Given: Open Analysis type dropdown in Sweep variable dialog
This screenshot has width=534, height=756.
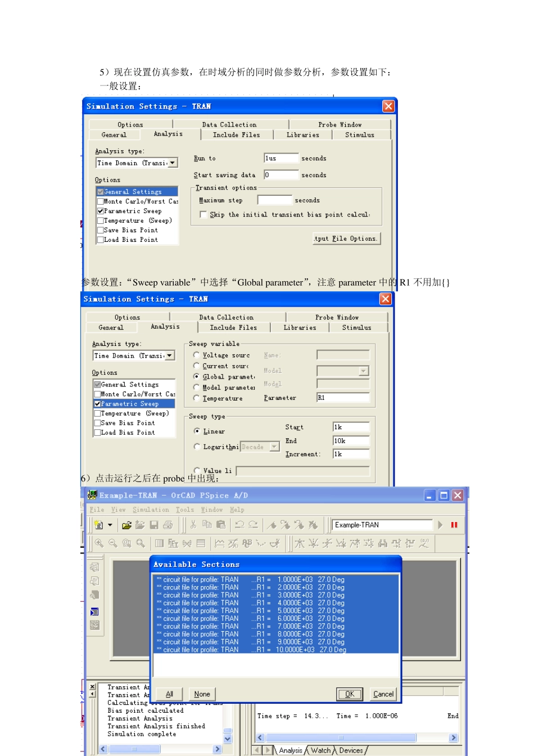Looking at the screenshot, I should coord(170,355).
